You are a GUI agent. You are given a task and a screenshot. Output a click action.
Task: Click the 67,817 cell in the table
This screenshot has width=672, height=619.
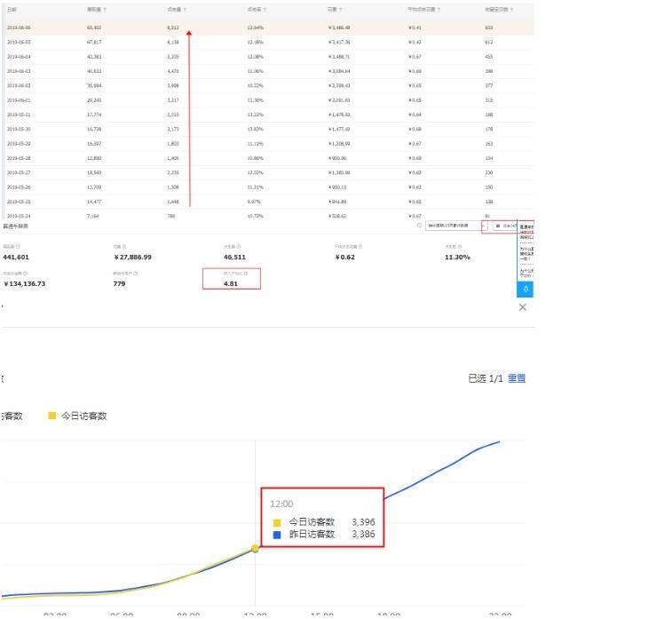[94, 42]
